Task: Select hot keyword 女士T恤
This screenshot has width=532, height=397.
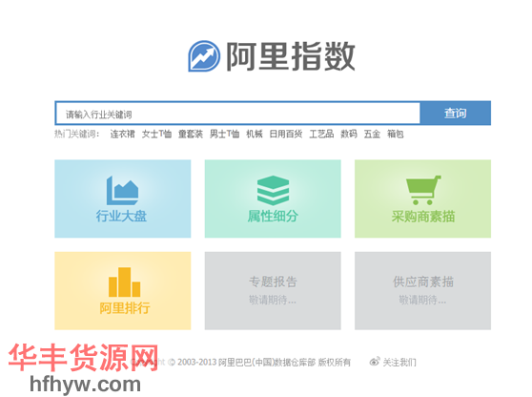Action: click(156, 135)
